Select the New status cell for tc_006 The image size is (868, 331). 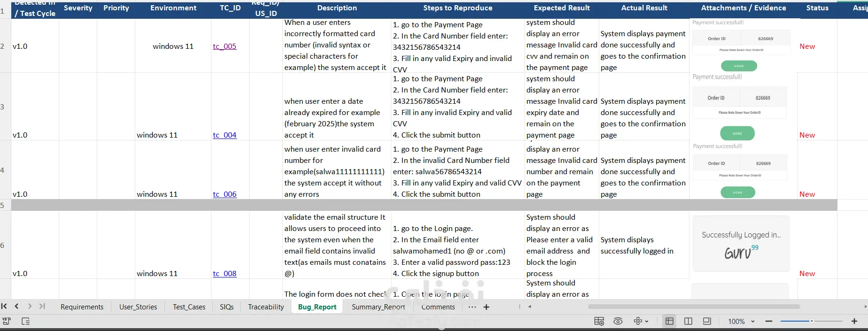(817, 170)
